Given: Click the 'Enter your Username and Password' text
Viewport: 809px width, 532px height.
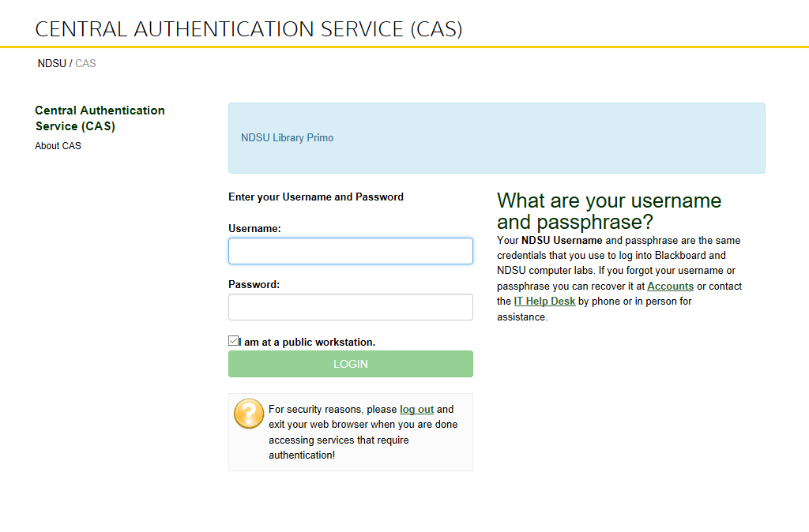Looking at the screenshot, I should [x=316, y=197].
